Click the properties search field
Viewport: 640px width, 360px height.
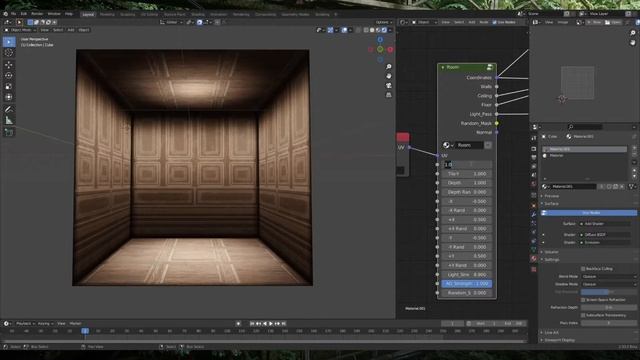(585, 127)
